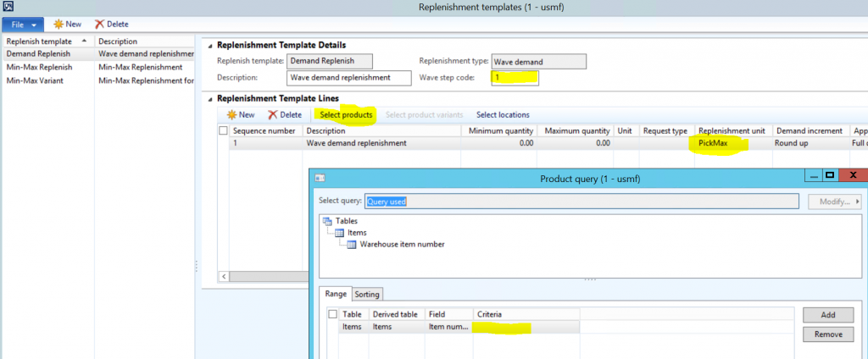
Task: Click the Demand increment column header
Action: (x=810, y=131)
